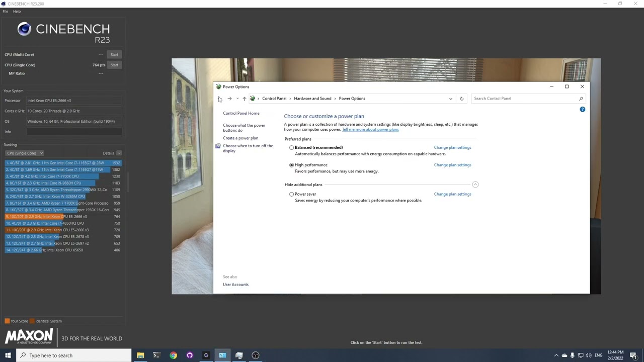The image size is (644, 362).
Task: Change plan settings for High performance
Action: 452,165
